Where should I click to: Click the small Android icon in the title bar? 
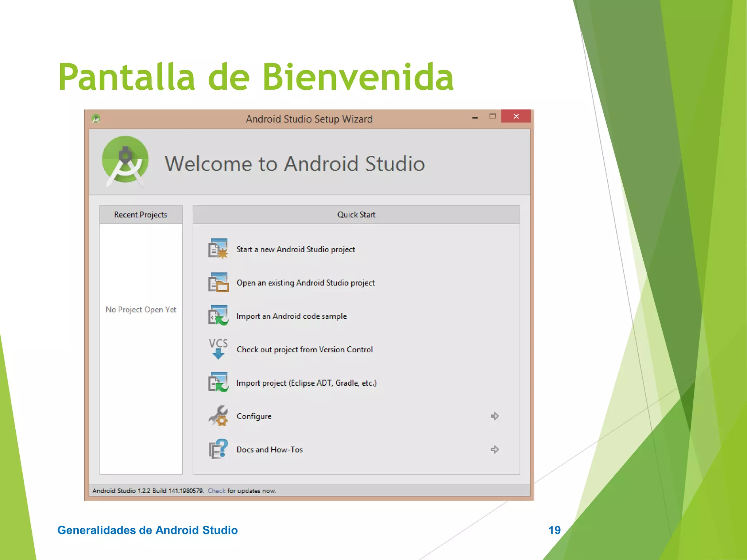pyautogui.click(x=96, y=118)
